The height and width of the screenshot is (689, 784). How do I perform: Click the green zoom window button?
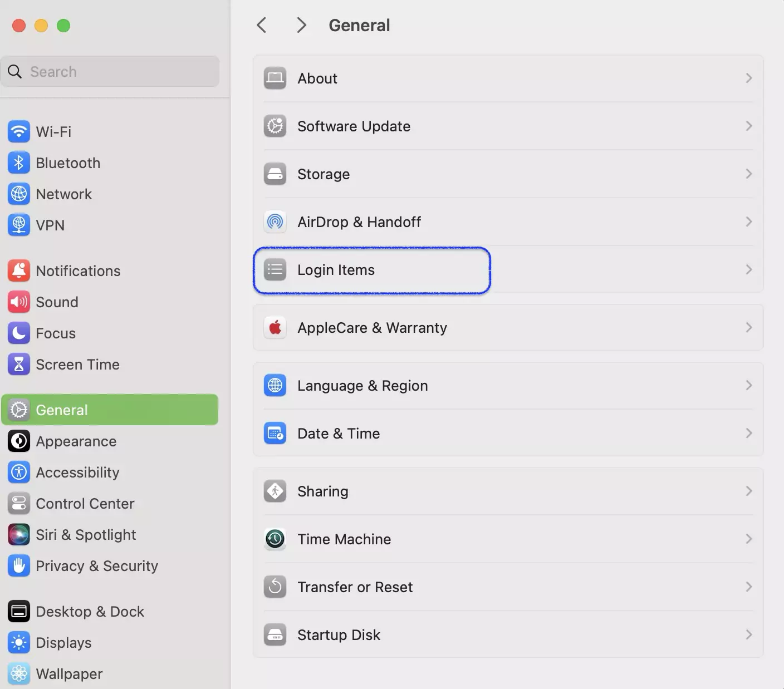pyautogui.click(x=63, y=26)
